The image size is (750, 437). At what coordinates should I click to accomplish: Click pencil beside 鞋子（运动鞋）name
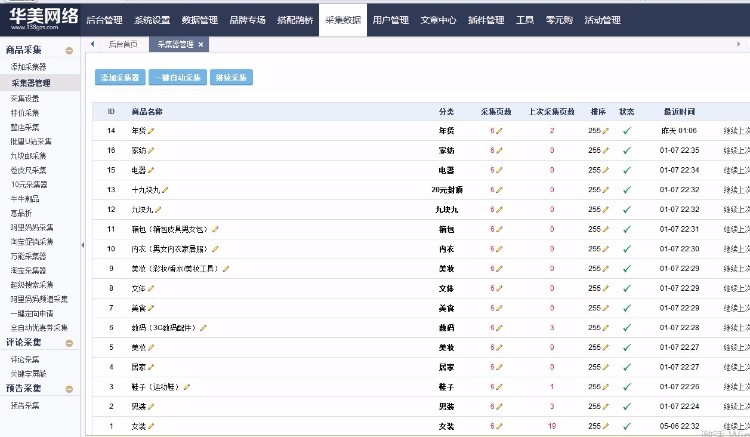click(186, 386)
